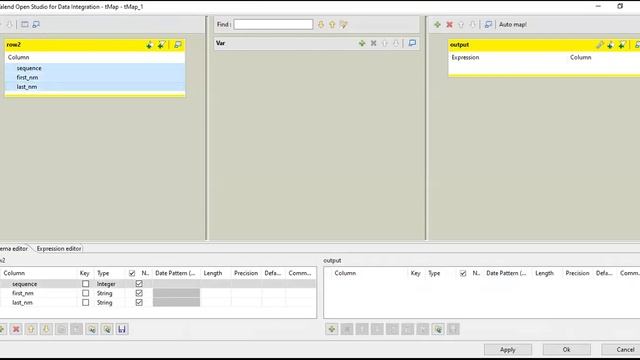Remove the selected output table with red X
Screen dimensions: 640x360
click(449, 24)
